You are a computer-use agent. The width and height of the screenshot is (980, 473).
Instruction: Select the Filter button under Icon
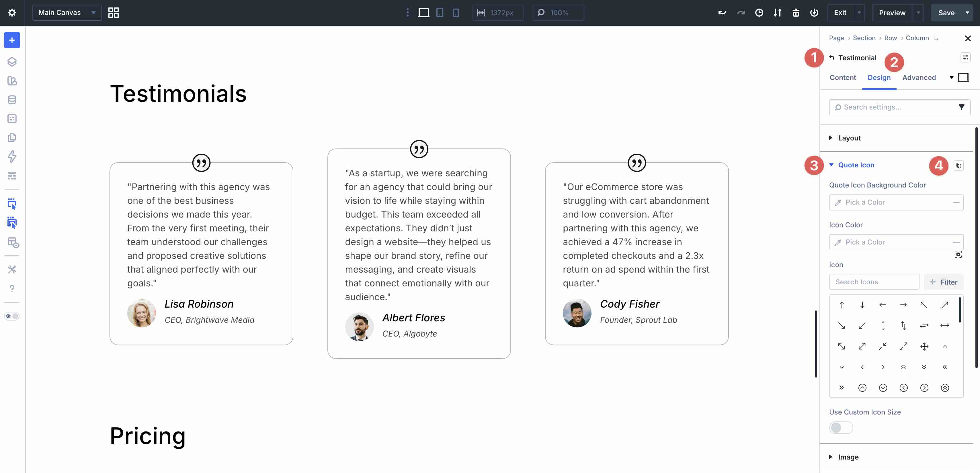point(944,282)
